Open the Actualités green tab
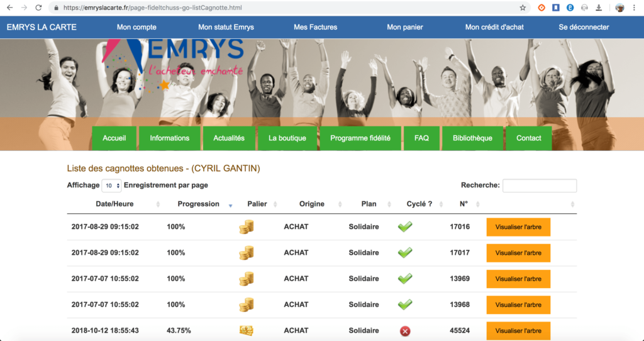 pyautogui.click(x=229, y=138)
